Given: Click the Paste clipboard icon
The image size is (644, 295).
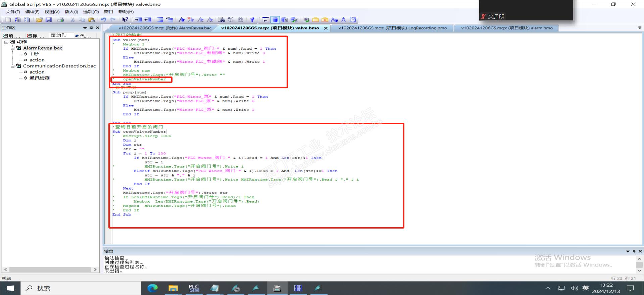Looking at the screenshot, I should pyautogui.click(x=91, y=19).
